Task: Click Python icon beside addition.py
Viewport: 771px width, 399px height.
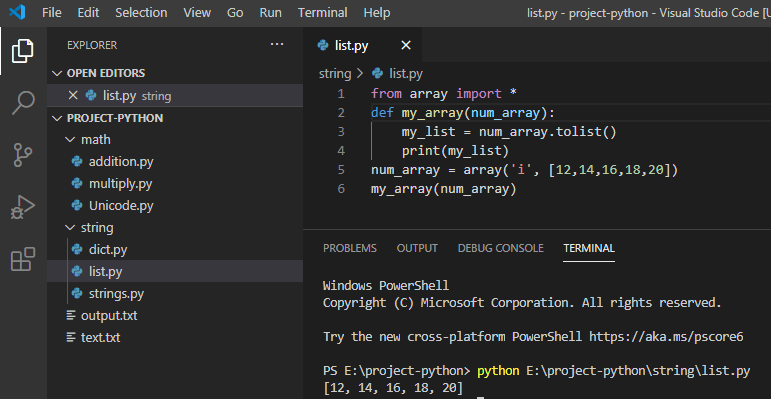Action: click(x=77, y=161)
